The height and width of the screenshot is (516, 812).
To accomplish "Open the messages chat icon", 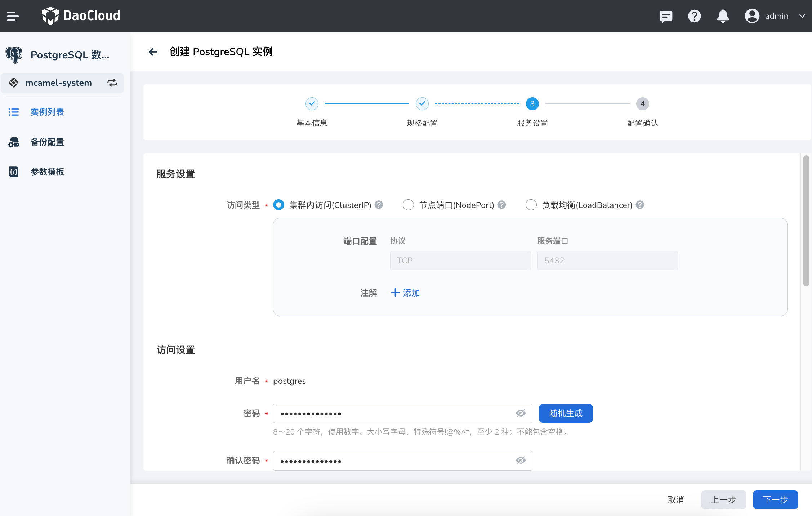I will point(665,16).
